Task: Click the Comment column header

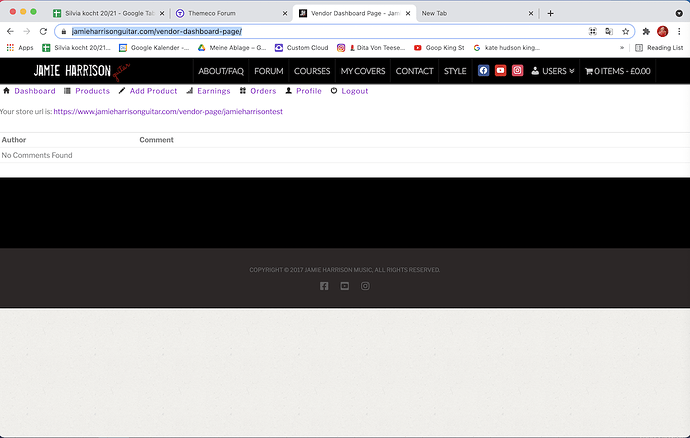Action: [156, 140]
